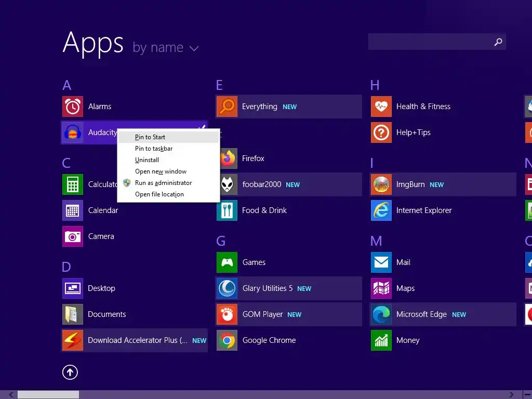This screenshot has height=399, width=532.
Task: Click the 'Download Accelerator Plus' label
Action: click(x=137, y=340)
